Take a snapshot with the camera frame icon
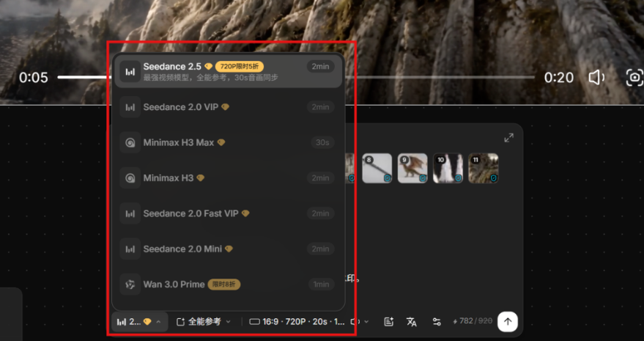The width and height of the screenshot is (644, 341). click(x=634, y=77)
